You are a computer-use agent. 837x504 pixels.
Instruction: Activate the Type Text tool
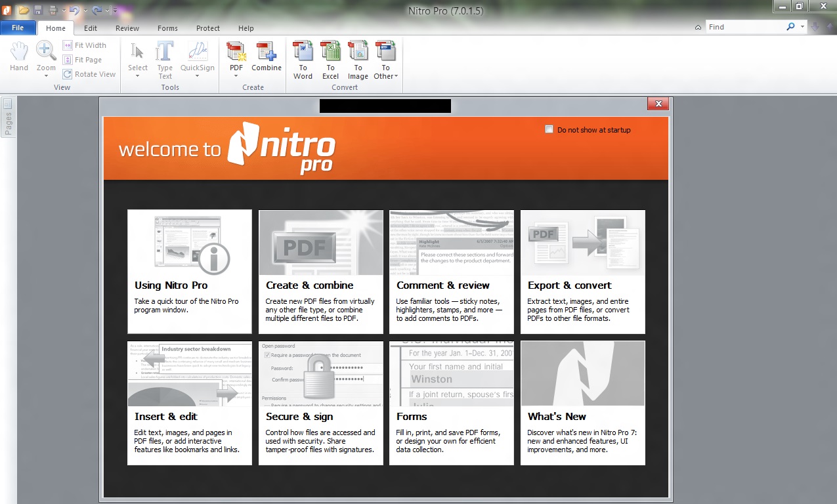point(165,60)
